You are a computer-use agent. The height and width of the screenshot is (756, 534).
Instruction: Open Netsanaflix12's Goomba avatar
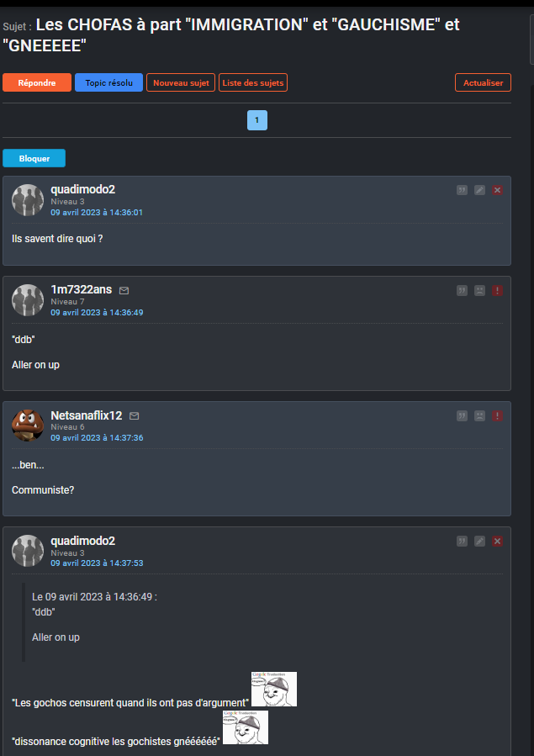[28, 426]
